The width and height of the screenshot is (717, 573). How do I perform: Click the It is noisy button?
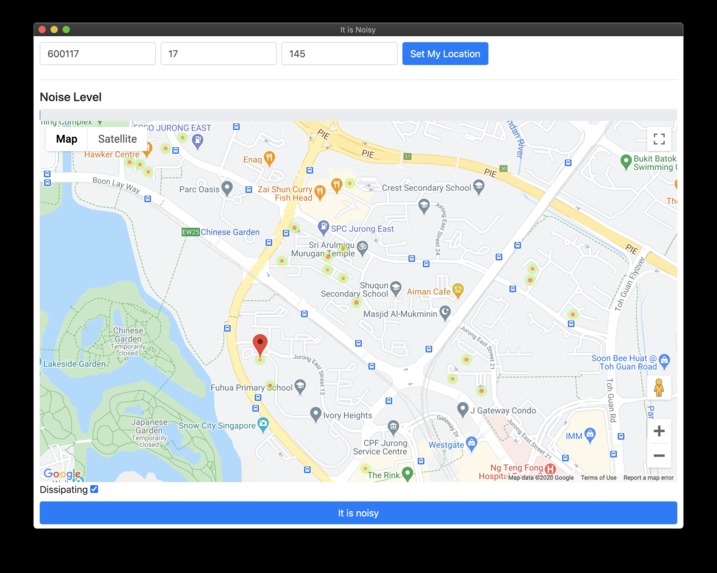click(358, 513)
